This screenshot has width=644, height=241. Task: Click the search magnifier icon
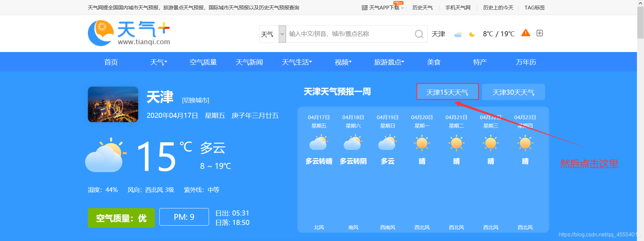click(419, 34)
